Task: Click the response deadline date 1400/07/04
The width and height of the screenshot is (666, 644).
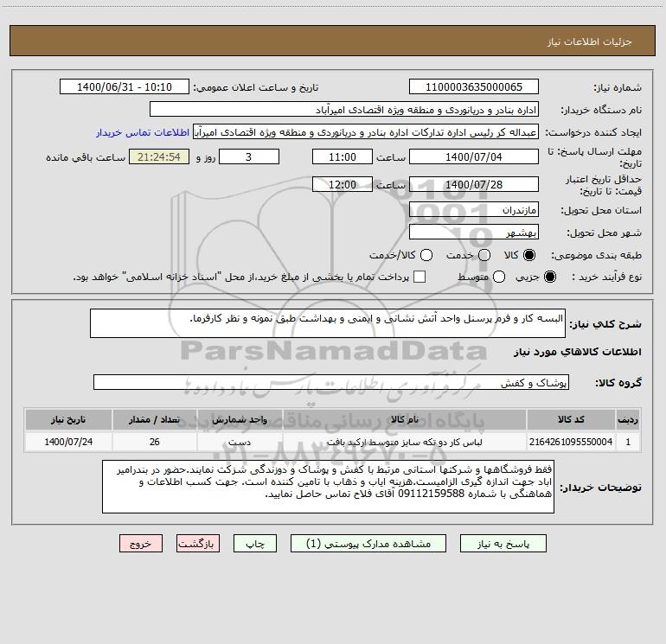Action: point(474,156)
